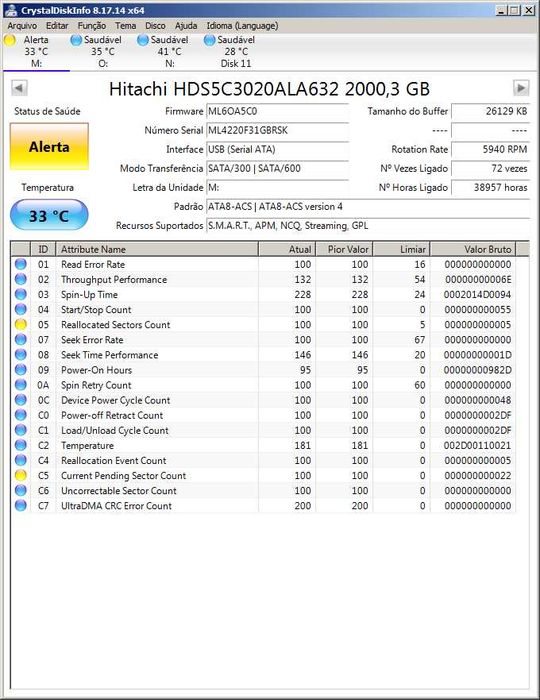This screenshot has height=700, width=540.
Task: Select the Saudável N: disk tab
Action: pyautogui.click(x=169, y=52)
